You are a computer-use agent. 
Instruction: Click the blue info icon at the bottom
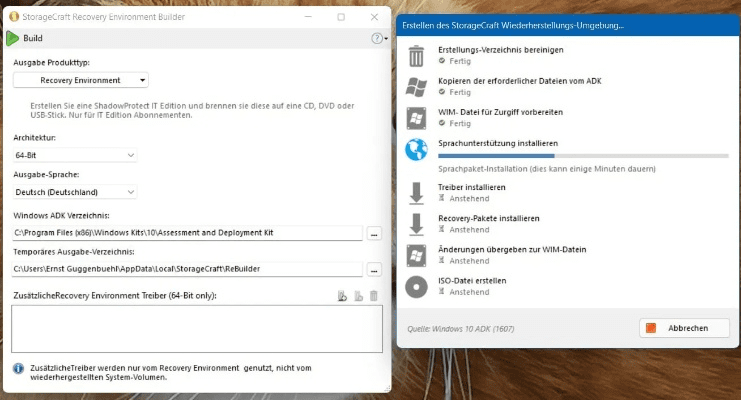click(18, 368)
